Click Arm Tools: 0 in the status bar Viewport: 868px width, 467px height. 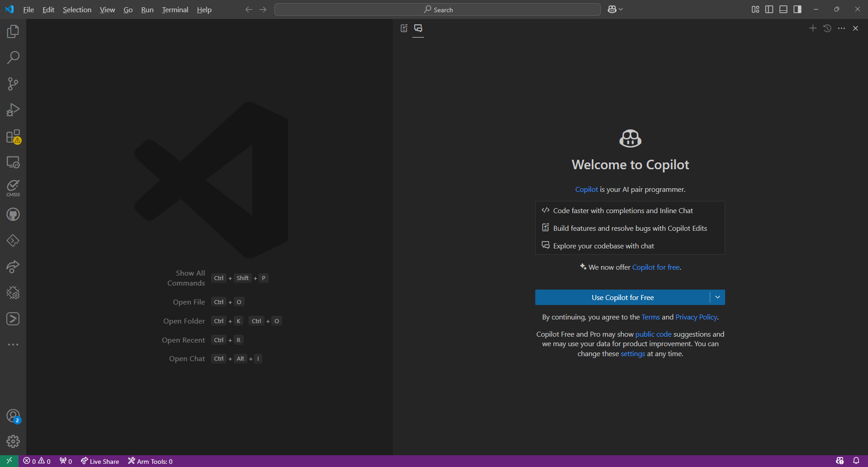[x=150, y=461]
